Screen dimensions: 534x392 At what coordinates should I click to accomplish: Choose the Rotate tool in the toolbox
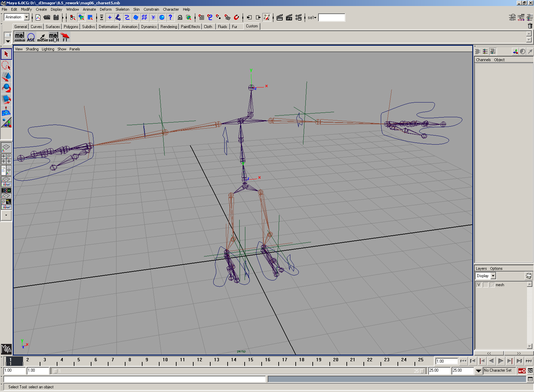tap(6, 88)
